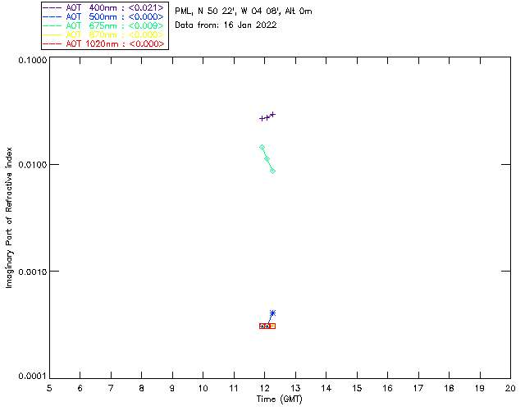Click the purple dashed line sample in legend

(52, 7)
